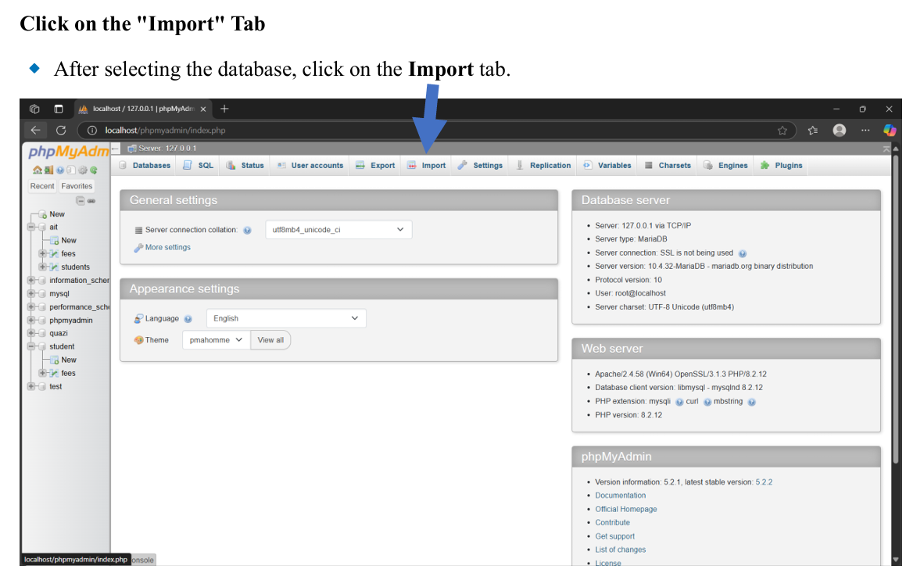Expand the quazi database node
Screen dimensions: 924x584
pos(30,333)
